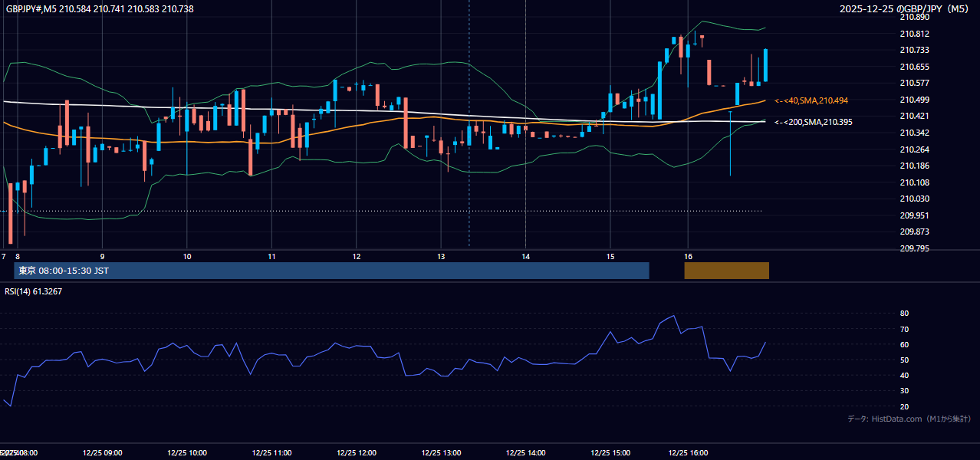Click the 12/25 10:00 bottom time label
The width and height of the screenshot is (980, 460).
pyautogui.click(x=187, y=453)
